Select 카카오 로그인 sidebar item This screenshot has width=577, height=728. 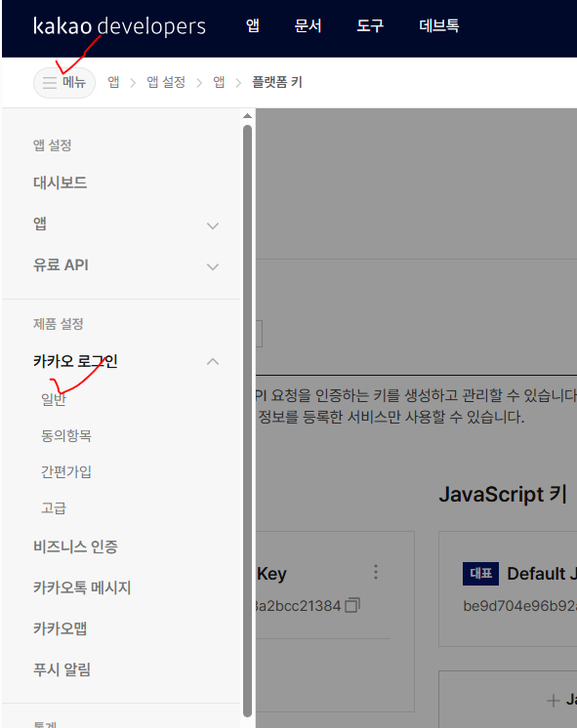tap(75, 361)
